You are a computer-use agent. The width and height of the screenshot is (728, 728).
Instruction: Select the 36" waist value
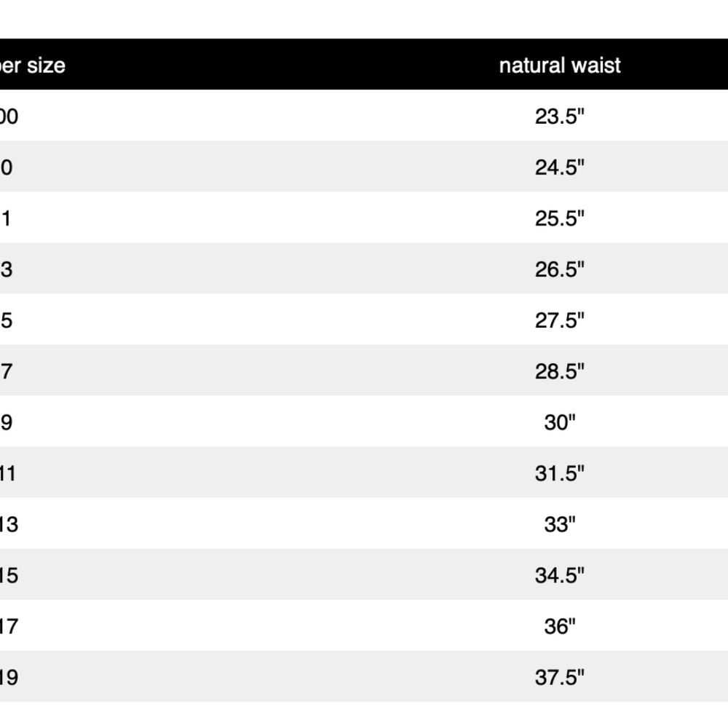tap(559, 627)
